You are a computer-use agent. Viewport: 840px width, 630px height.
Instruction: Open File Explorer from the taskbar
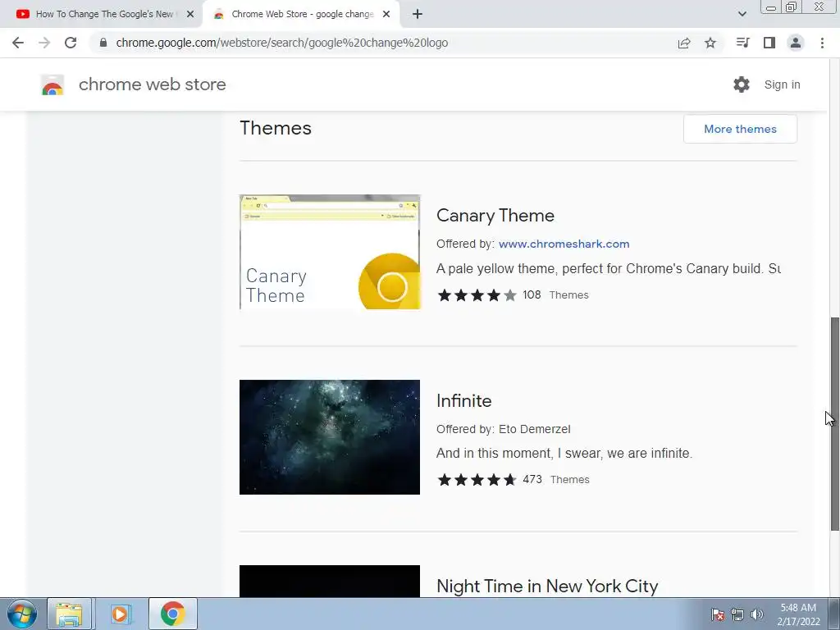69,614
